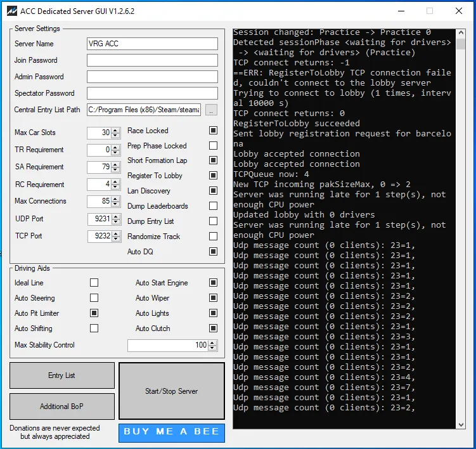Click the console scrollbar thumb

461,44
